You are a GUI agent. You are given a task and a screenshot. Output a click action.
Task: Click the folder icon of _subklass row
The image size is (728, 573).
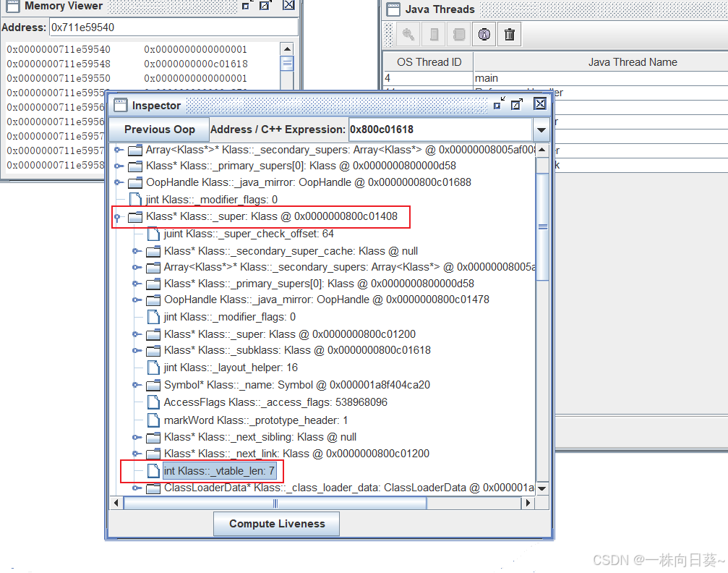click(153, 351)
